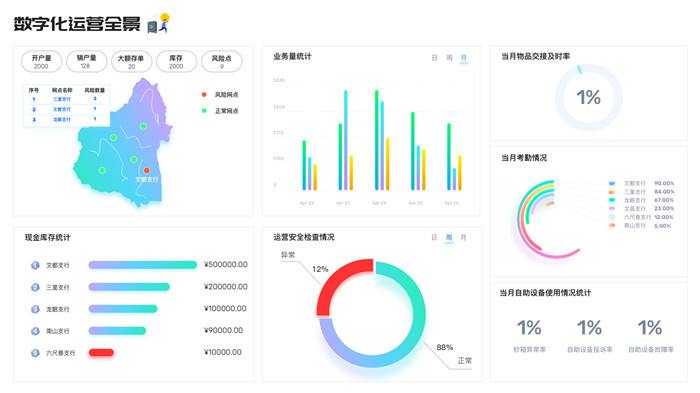Switch 业务量统计 chart to 日 view
Screen dimensions: 700x393
[434, 58]
